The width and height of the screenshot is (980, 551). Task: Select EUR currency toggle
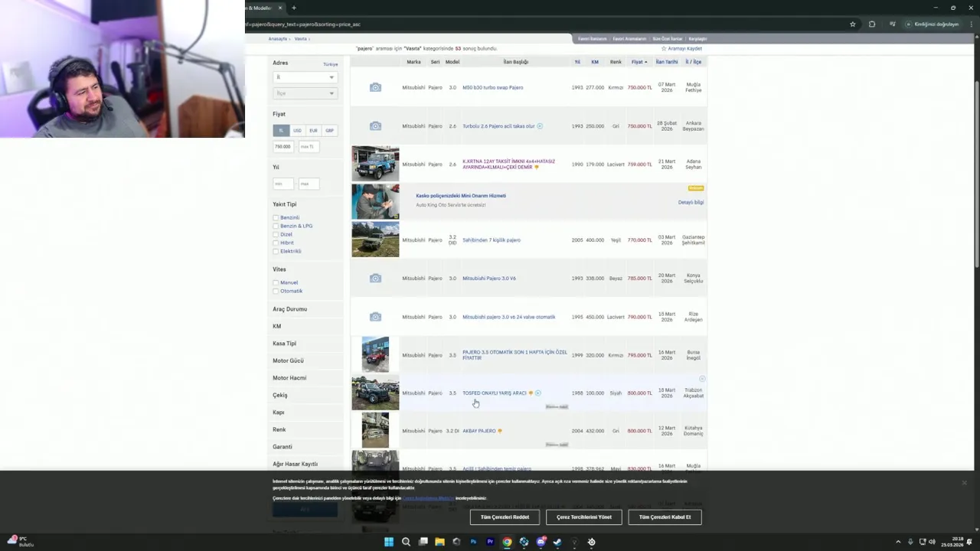pos(313,130)
